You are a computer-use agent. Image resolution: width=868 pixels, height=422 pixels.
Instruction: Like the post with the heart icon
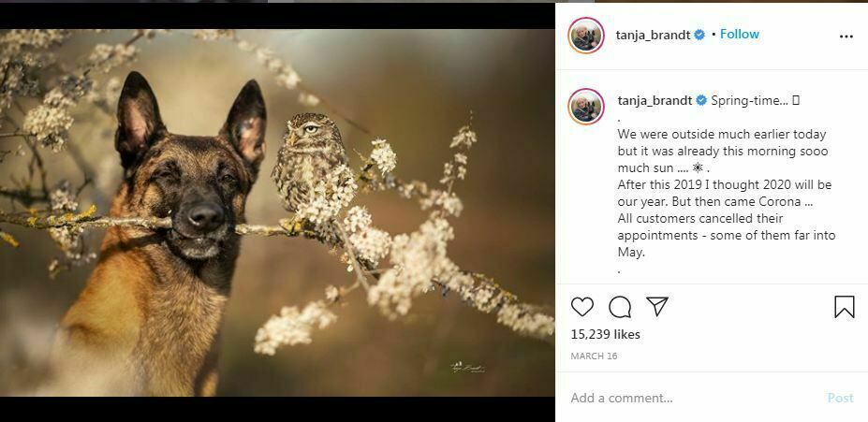[x=581, y=306]
